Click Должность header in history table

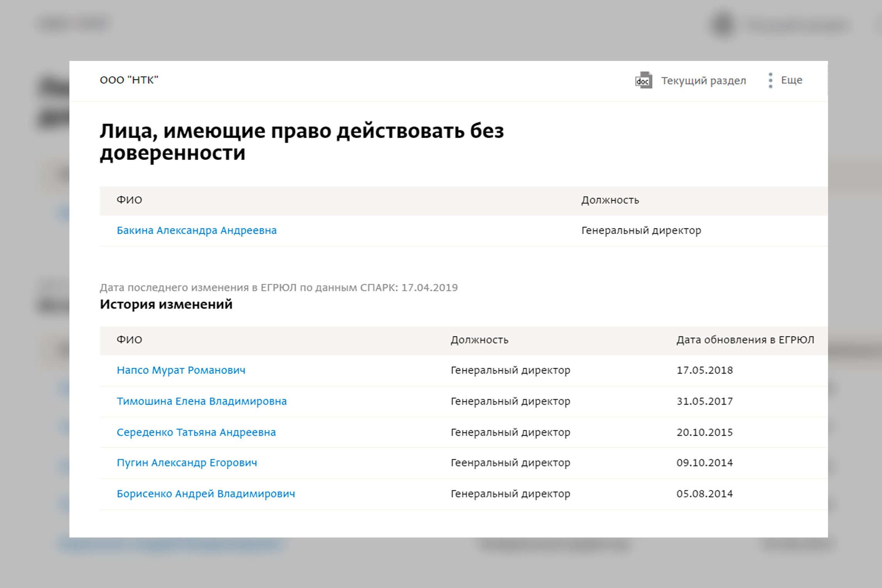coord(479,340)
